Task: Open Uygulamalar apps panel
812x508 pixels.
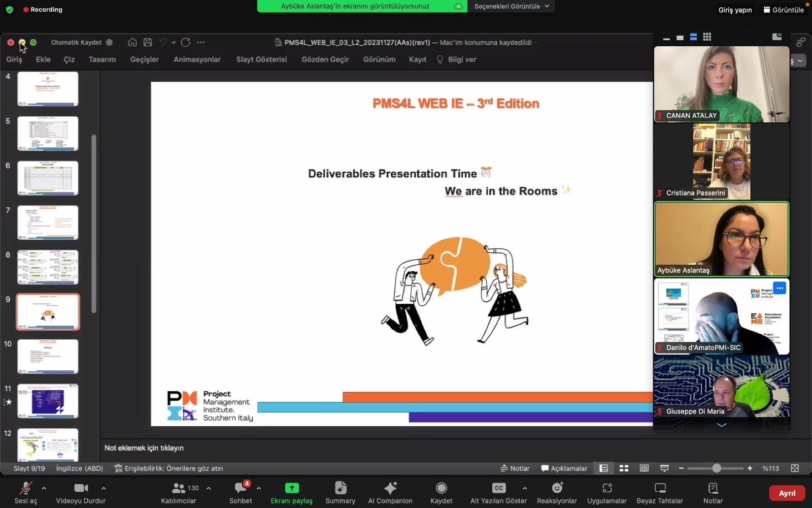Action: (607, 493)
